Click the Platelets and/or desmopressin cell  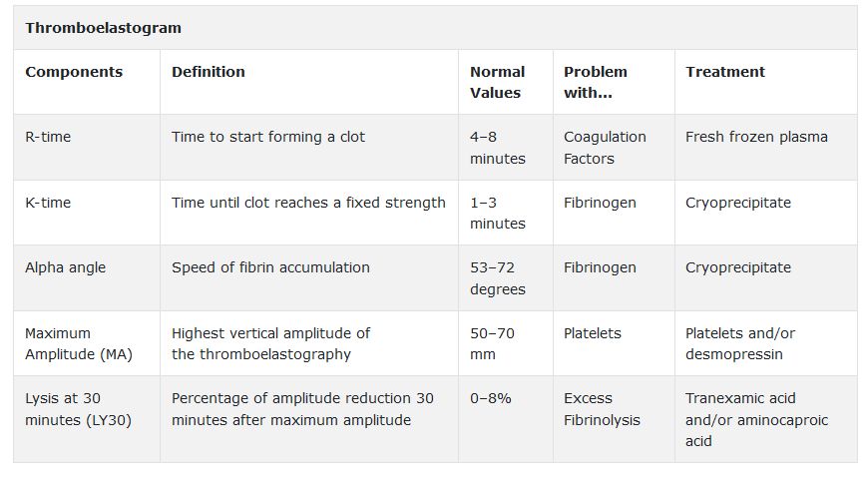click(x=740, y=343)
